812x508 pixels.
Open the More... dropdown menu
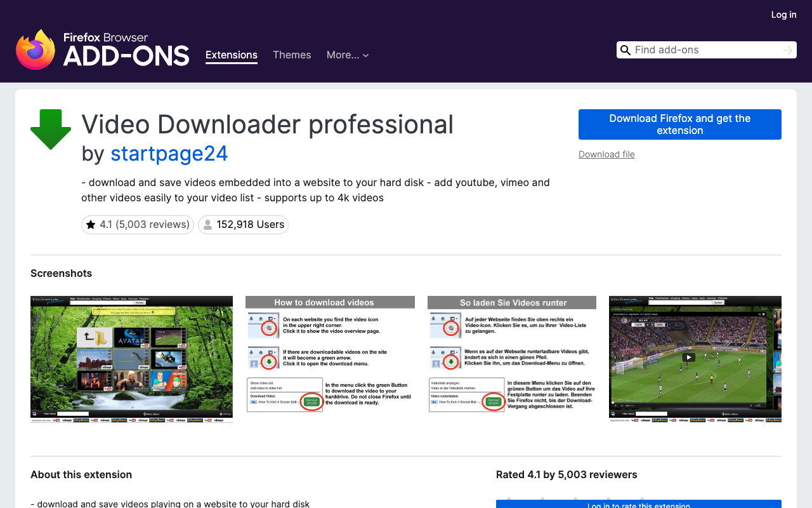347,55
